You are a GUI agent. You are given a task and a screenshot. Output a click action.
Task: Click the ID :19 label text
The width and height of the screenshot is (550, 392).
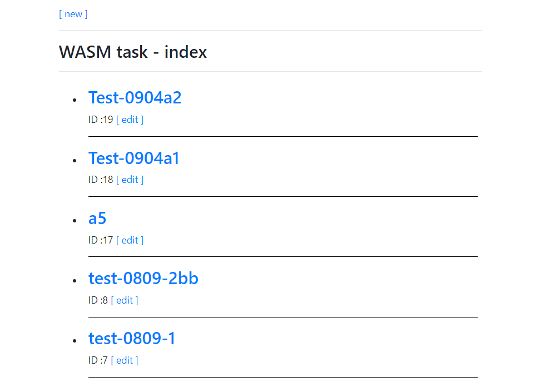point(101,120)
